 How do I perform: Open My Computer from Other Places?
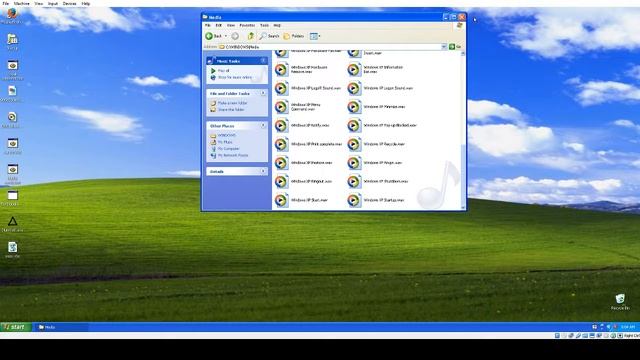point(228,149)
